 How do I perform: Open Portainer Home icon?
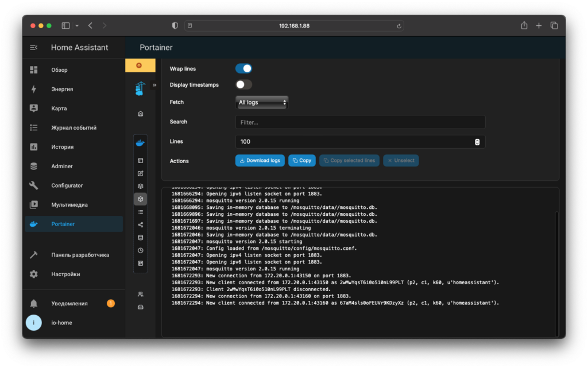[x=141, y=114]
